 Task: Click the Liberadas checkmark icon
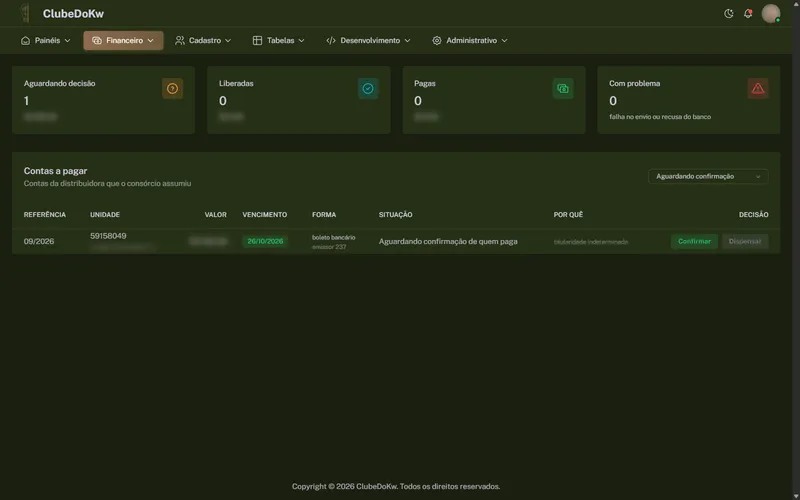coord(368,89)
